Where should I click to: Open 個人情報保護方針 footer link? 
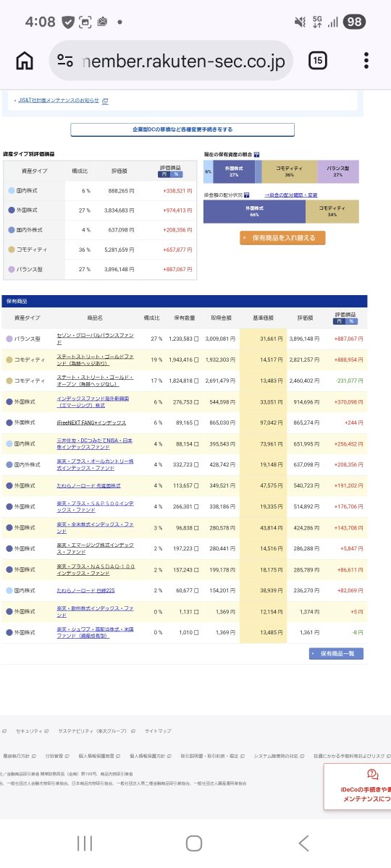[151, 756]
